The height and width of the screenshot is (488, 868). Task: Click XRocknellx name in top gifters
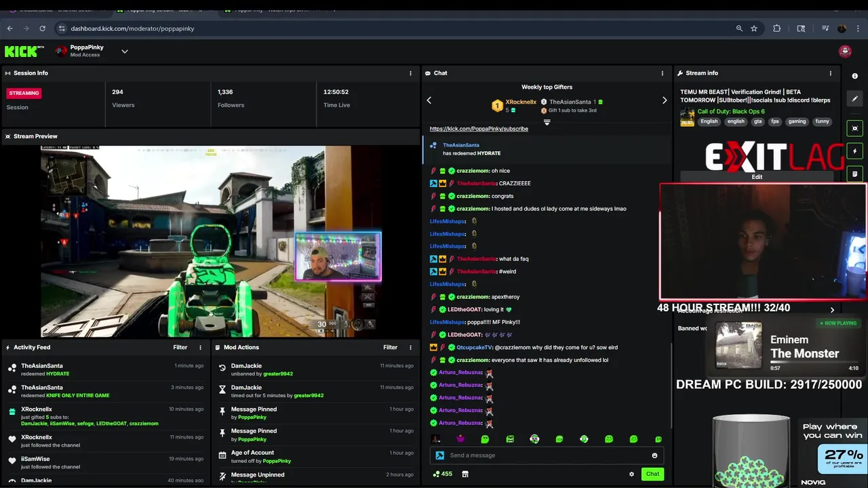tap(521, 102)
